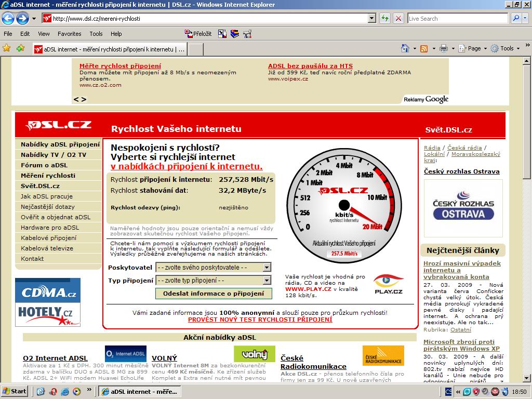Click the browser Back arrow button
Image resolution: width=532 pixels, height=399 pixels.
pyautogui.click(x=8, y=19)
